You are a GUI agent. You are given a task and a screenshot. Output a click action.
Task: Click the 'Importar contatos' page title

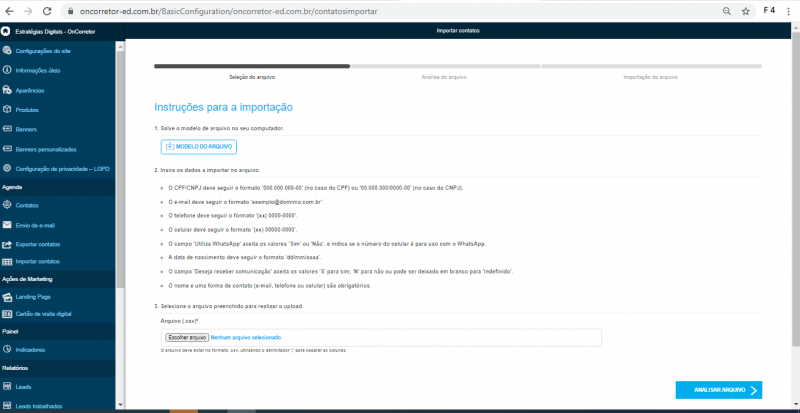click(x=458, y=31)
